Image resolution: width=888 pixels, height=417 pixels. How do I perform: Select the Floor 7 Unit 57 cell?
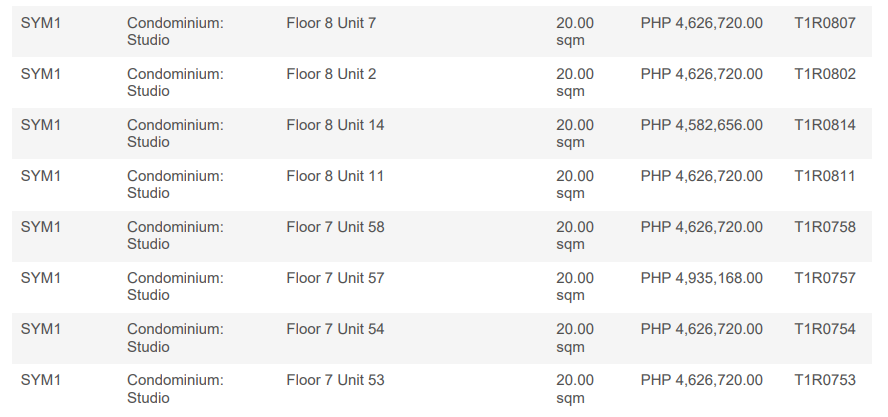click(x=335, y=278)
